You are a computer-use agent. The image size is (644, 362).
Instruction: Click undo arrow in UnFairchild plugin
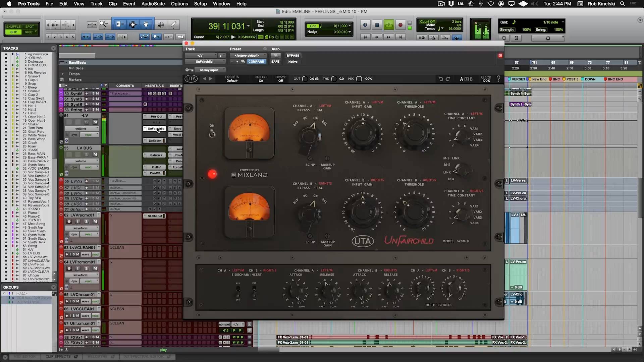coord(441,79)
